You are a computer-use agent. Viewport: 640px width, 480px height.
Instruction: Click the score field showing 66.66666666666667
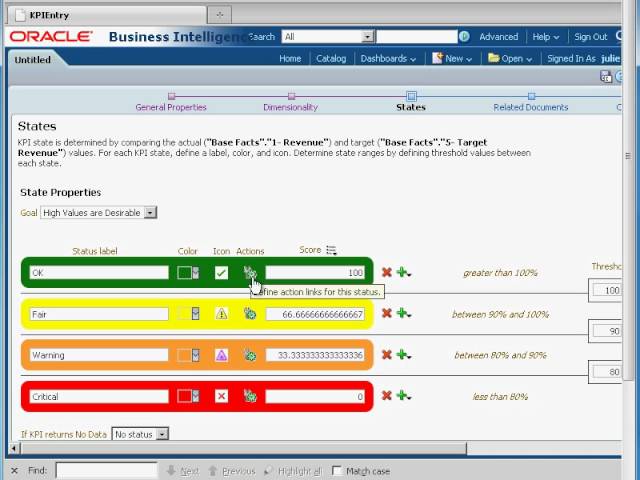[x=315, y=314]
